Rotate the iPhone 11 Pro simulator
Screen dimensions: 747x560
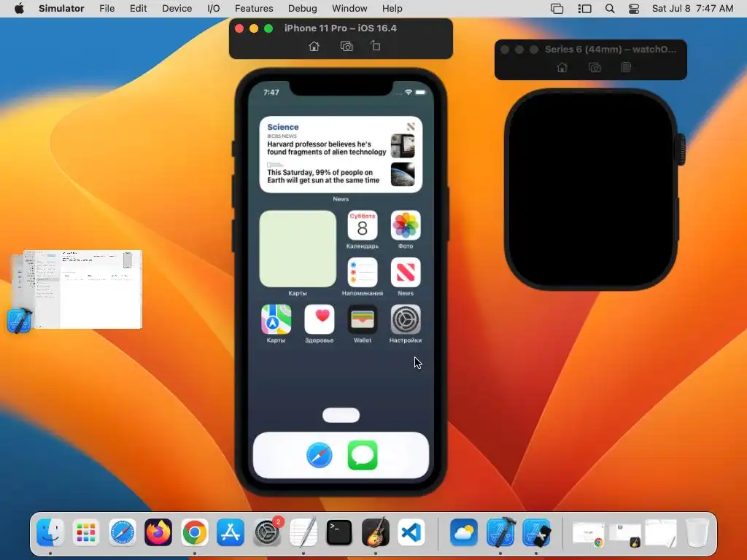click(376, 46)
